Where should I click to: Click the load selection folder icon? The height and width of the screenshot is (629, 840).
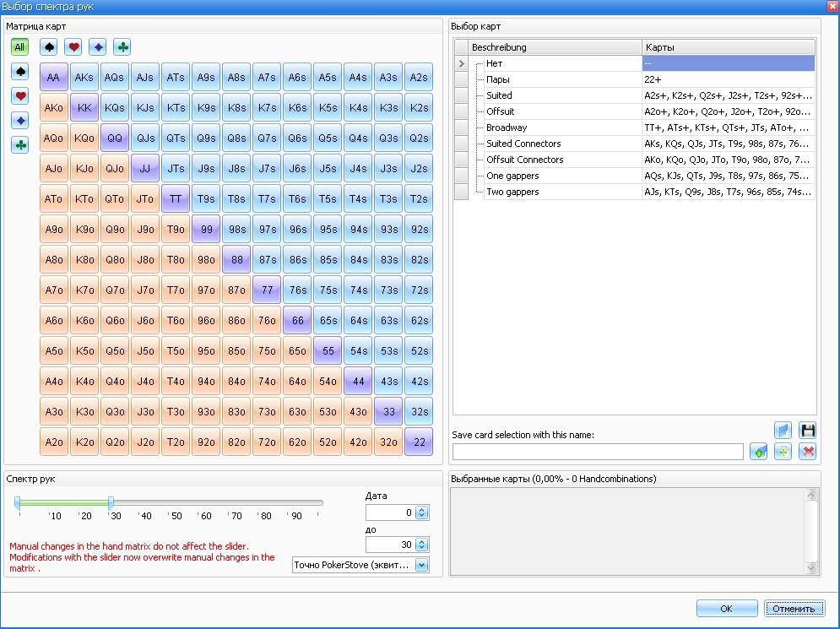point(783,431)
